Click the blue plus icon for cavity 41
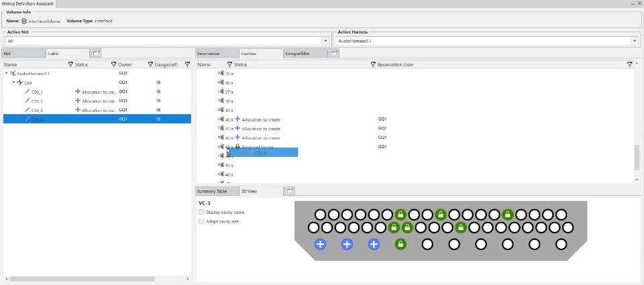 [x=237, y=129]
